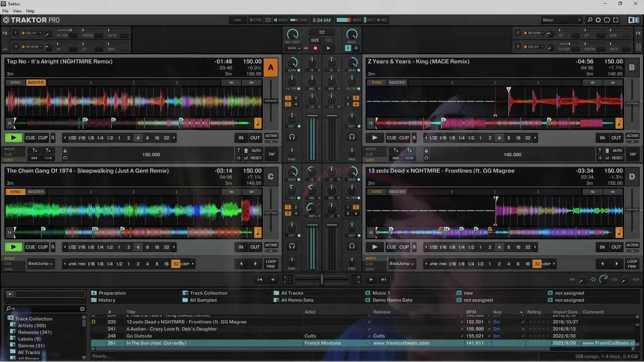This screenshot has width=644, height=362.
Task: Open the Help menu
Action: click(x=30, y=11)
